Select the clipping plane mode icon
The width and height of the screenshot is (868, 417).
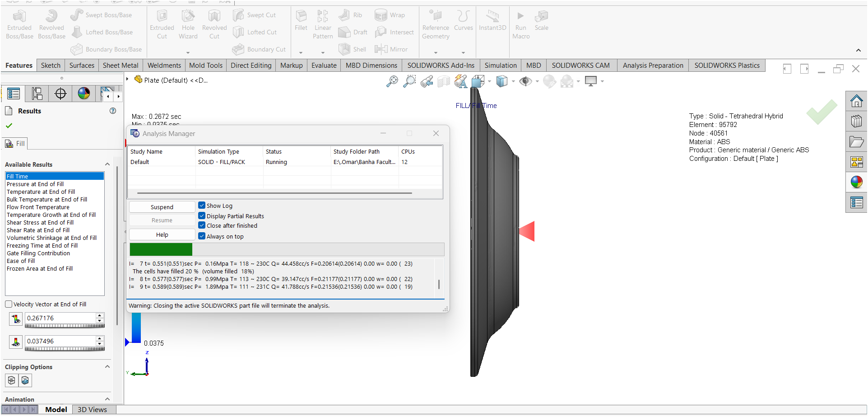click(x=12, y=380)
